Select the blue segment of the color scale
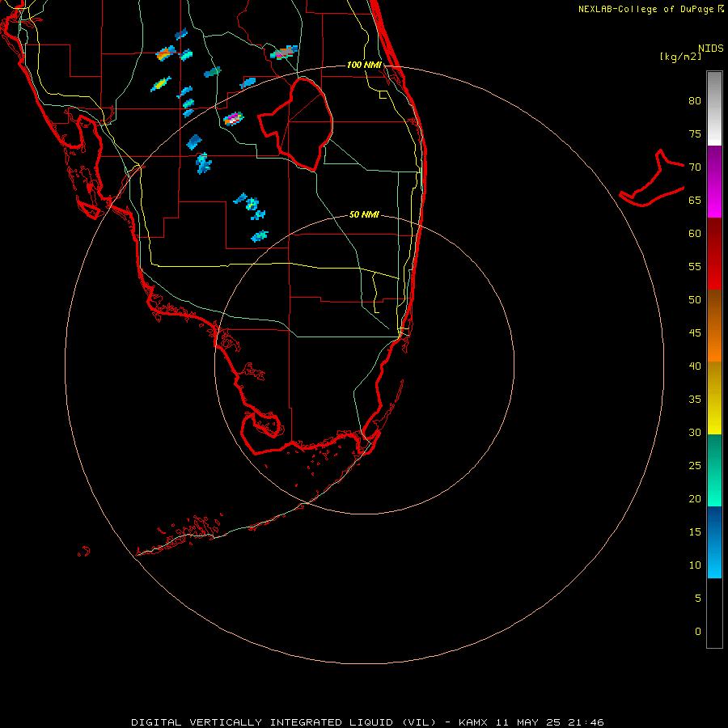Image resolution: width=728 pixels, height=728 pixels. pyautogui.click(x=714, y=542)
